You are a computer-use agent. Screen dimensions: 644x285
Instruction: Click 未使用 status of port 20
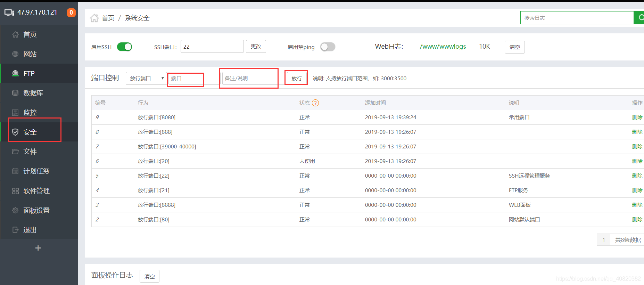(x=307, y=161)
